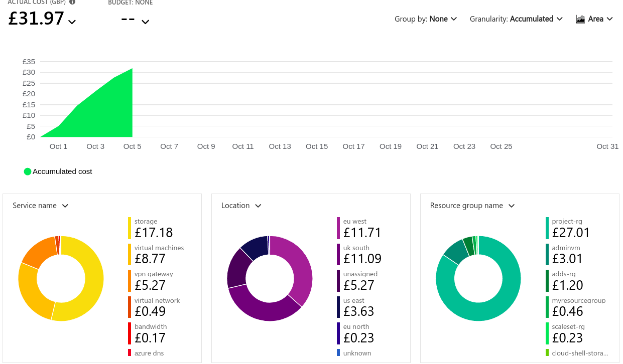623x364 pixels.
Task: Change the Resource group name chart grouping
Action: pyautogui.click(x=472, y=206)
